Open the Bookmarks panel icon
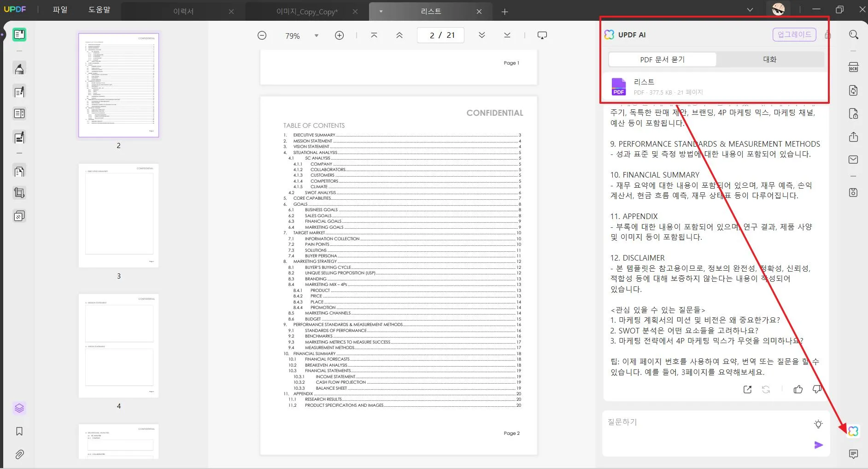 pos(19,431)
